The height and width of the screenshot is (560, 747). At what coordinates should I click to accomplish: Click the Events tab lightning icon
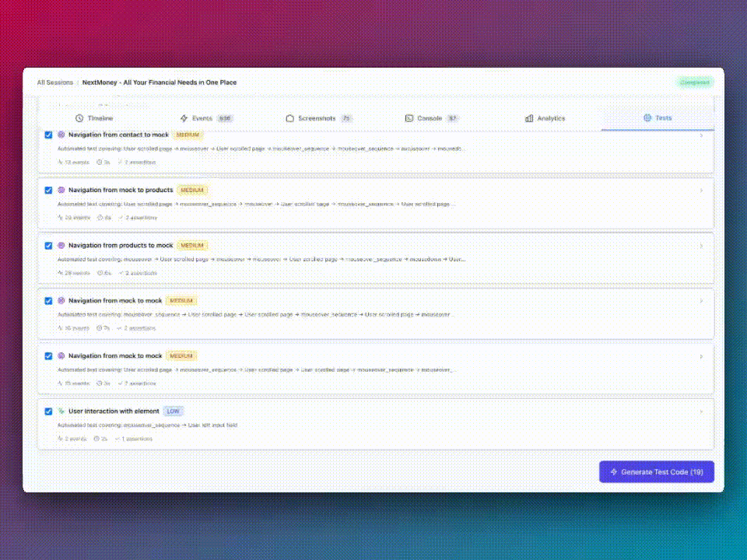click(x=184, y=118)
